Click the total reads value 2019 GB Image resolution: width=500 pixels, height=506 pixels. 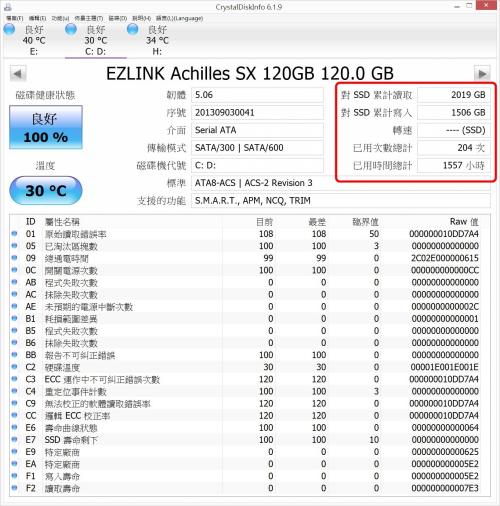454,95
